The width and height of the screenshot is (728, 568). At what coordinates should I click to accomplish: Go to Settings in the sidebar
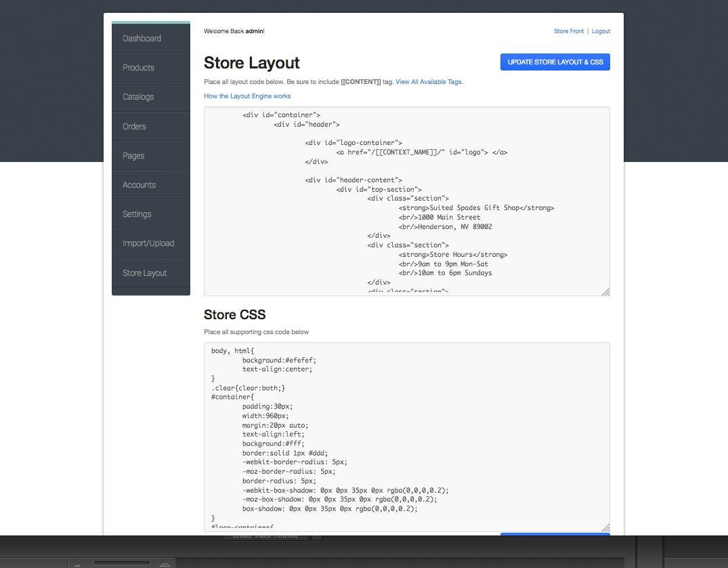pos(137,214)
